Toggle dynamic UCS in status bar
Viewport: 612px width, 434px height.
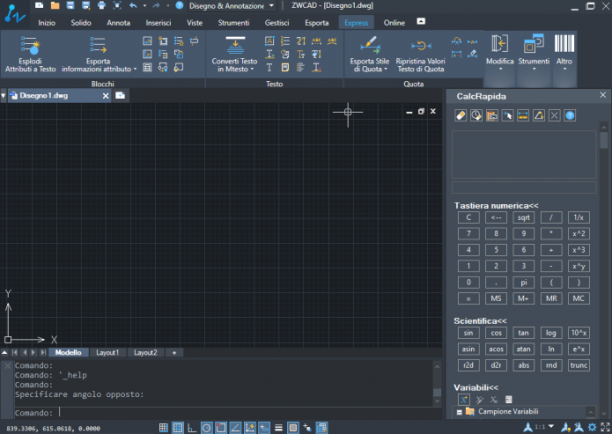249,428
